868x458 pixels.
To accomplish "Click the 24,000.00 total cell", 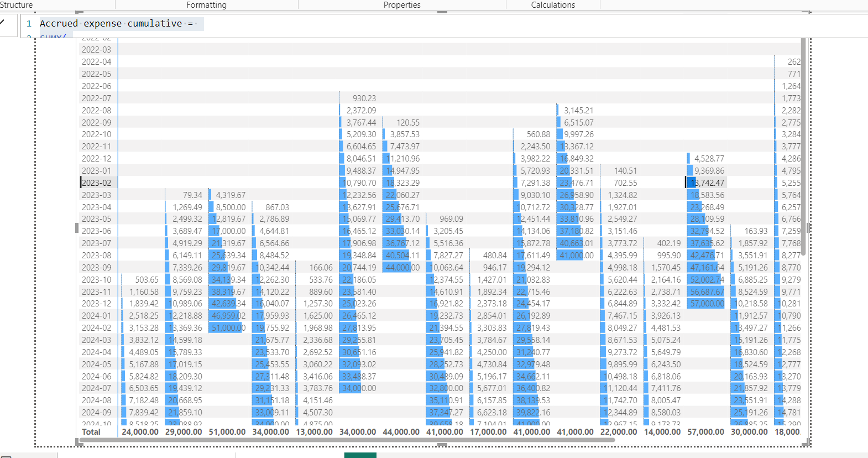I will click(140, 432).
